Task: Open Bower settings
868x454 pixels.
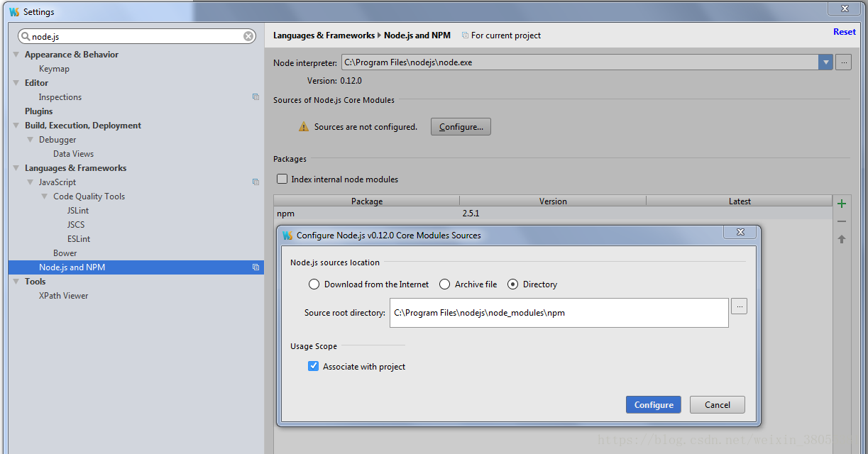Action: pos(65,253)
